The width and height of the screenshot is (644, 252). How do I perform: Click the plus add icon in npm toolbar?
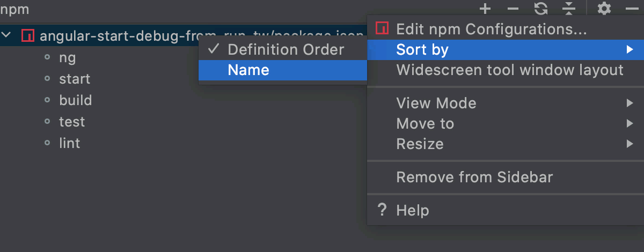485,9
